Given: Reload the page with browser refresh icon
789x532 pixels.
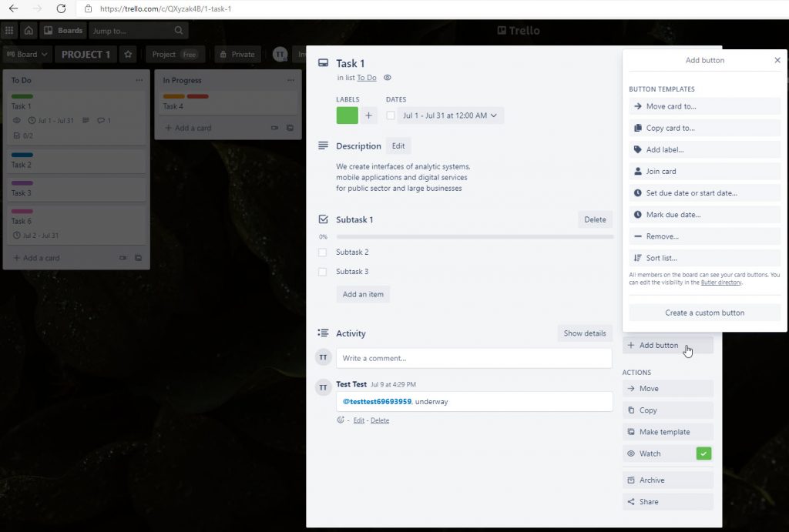Looking at the screenshot, I should [61, 8].
